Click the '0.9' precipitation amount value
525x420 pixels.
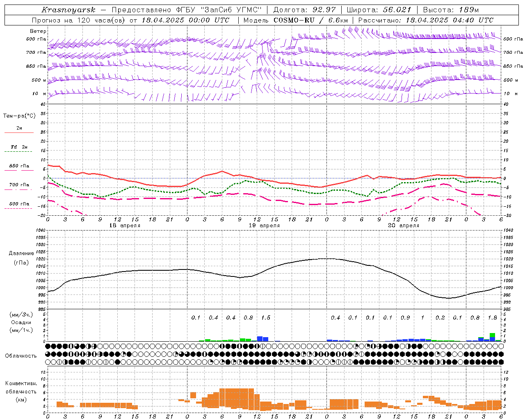[405, 318]
